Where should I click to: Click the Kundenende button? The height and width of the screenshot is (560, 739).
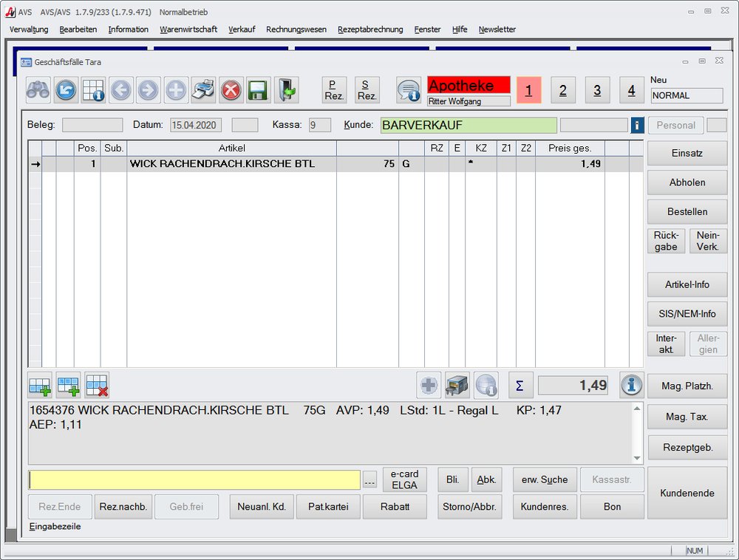687,493
